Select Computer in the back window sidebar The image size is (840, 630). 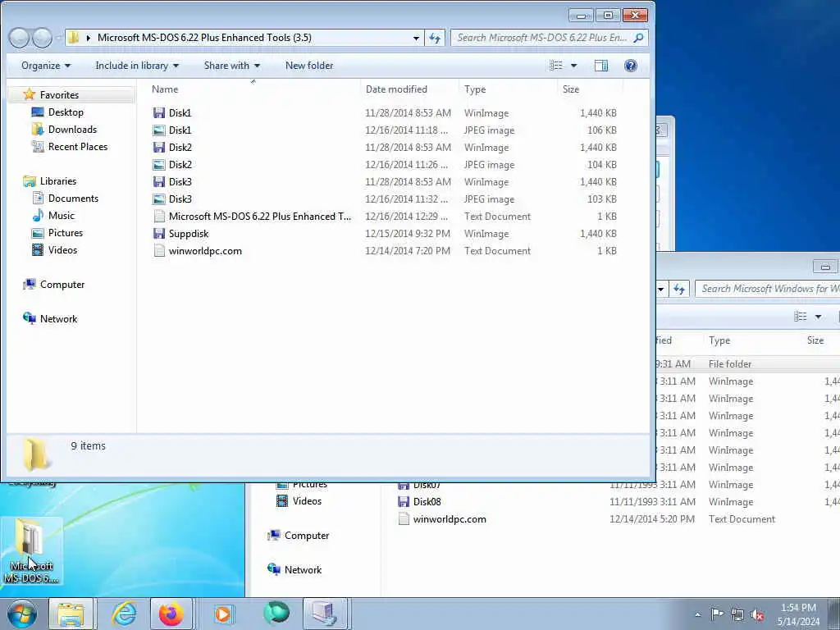[307, 535]
